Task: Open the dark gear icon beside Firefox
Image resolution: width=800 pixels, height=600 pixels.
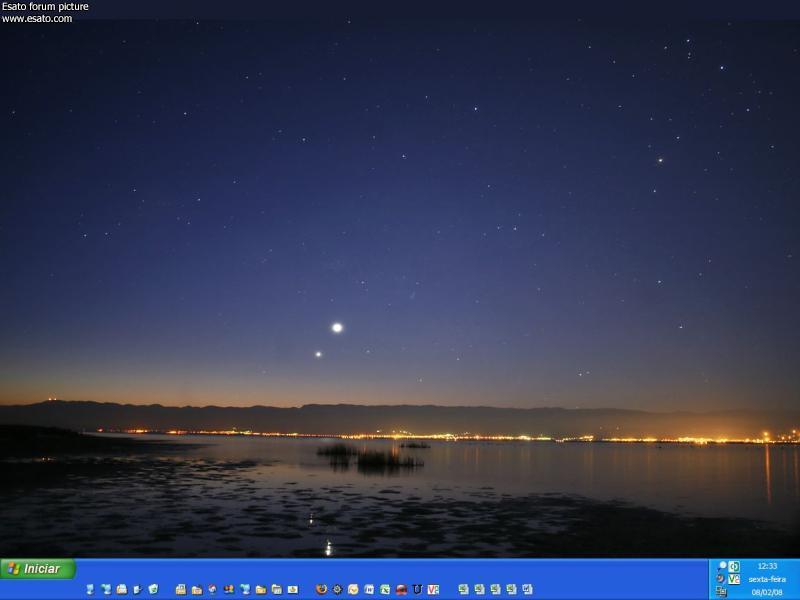Action: (x=337, y=589)
